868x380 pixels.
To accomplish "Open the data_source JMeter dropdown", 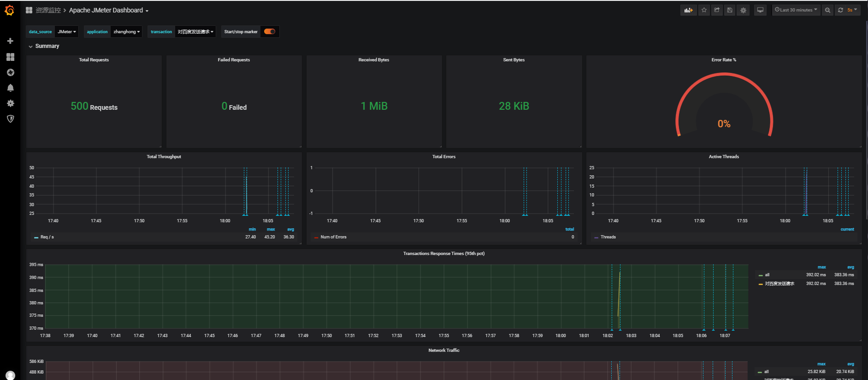I will click(x=66, y=32).
